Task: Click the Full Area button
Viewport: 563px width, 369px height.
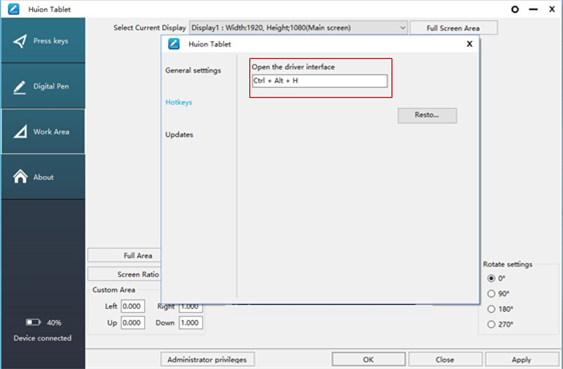Action: (x=125, y=256)
